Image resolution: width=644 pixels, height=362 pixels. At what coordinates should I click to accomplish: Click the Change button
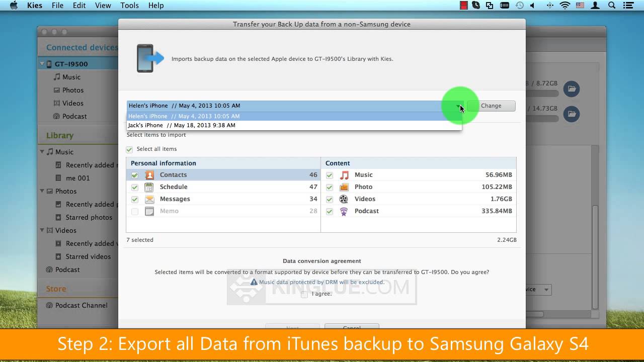pos(491,106)
